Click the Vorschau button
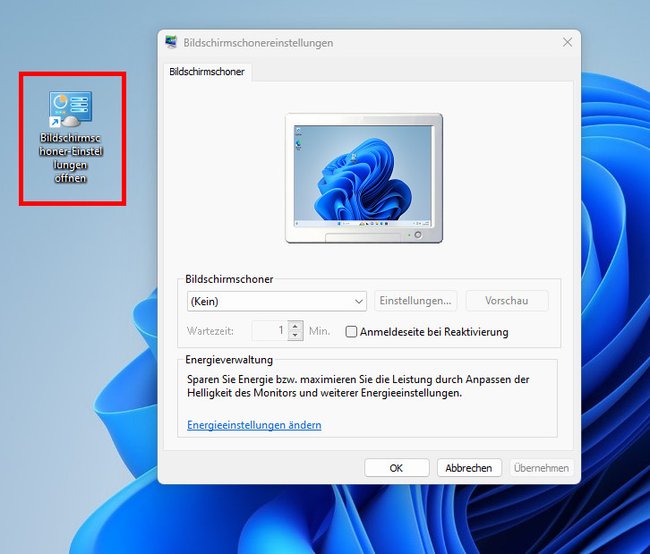650x554 pixels. pyautogui.click(x=507, y=301)
